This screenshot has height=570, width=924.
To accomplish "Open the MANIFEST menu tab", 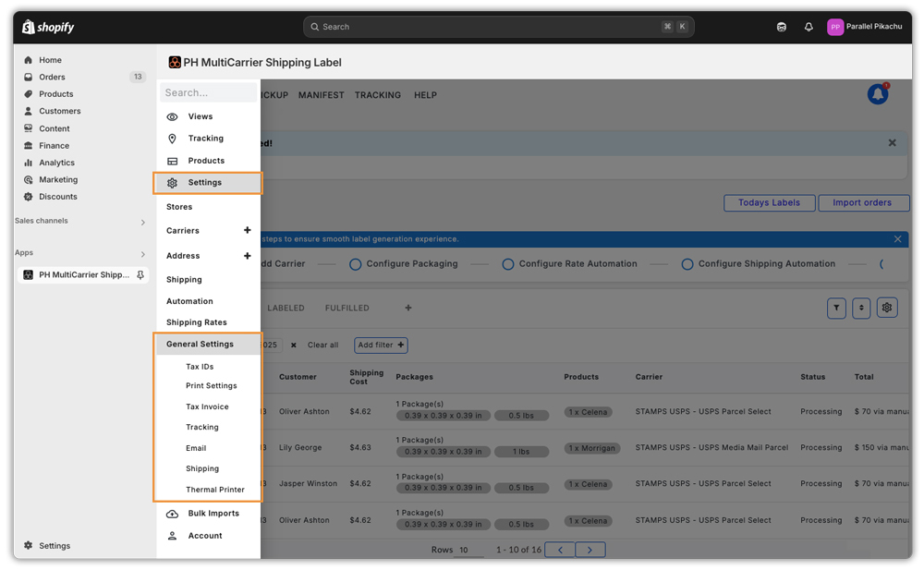I will coord(322,95).
